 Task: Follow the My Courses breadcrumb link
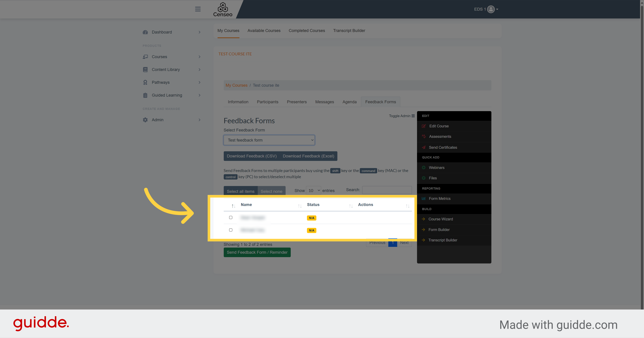236,85
